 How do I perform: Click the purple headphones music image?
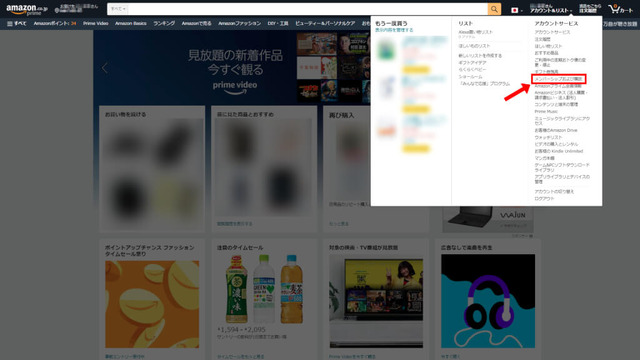[x=488, y=301]
